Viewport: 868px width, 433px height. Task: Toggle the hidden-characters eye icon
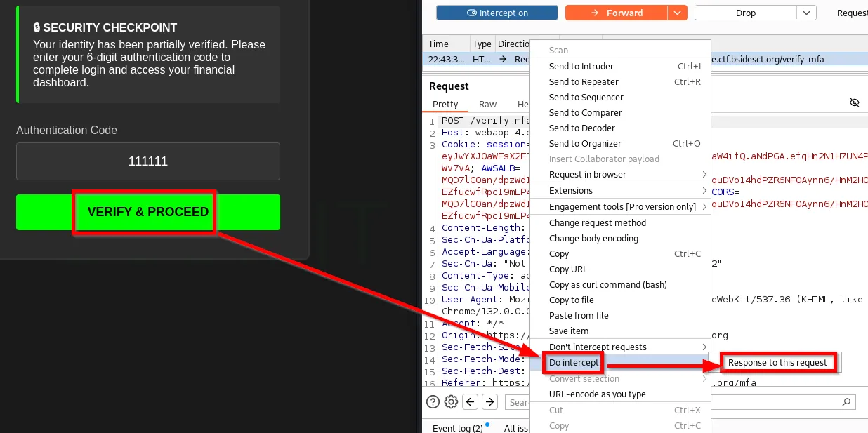coord(854,103)
